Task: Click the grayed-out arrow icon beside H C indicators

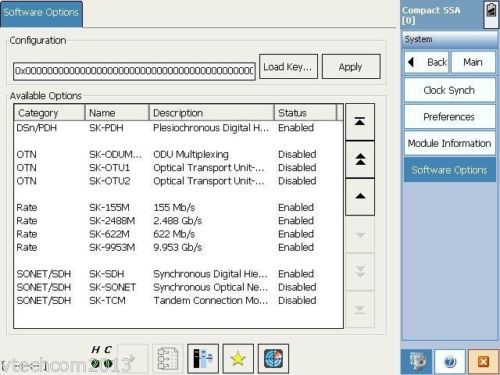Action: 132,359
